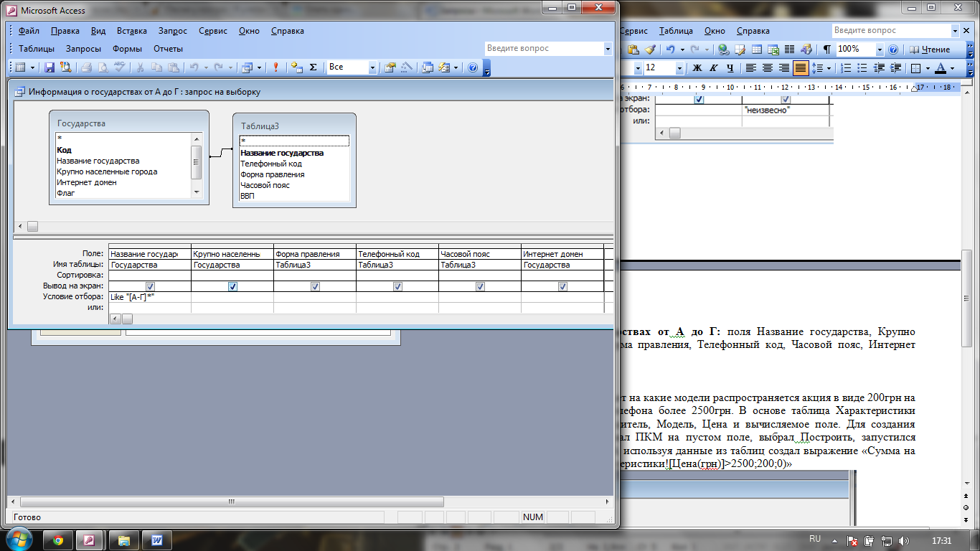This screenshot has width=980, height=551.
Task: Click File Search icon next to Save
Action: click(x=66, y=67)
